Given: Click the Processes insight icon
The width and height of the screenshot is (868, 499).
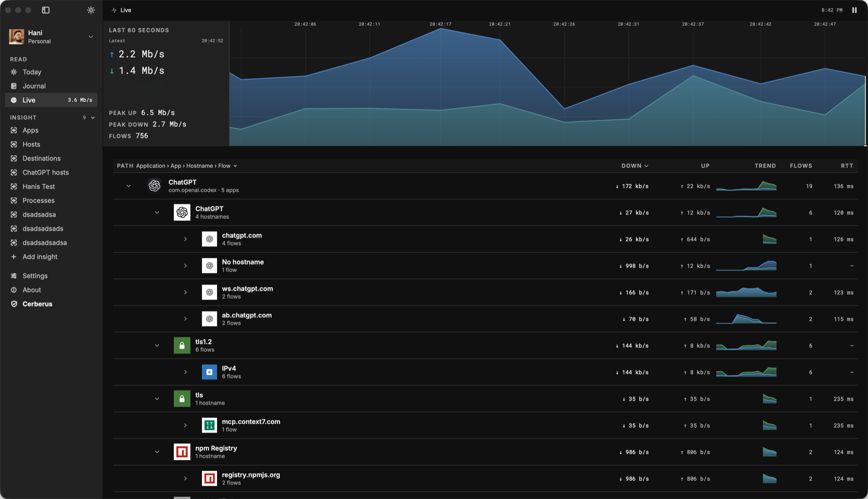Looking at the screenshot, I should pyautogui.click(x=14, y=200).
